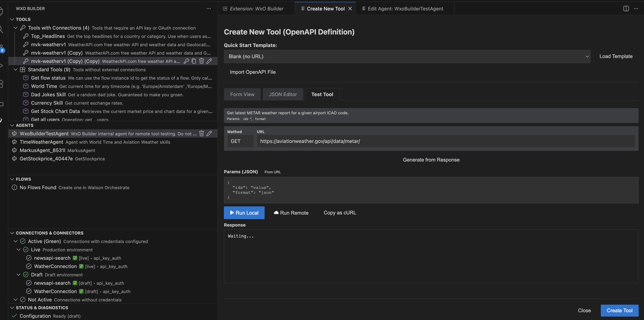Viewport: 644px width, 320px height.
Task: Edit mvk-weatherv1 (Copy) (Copy) with the pencil icon
Action: click(x=209, y=61)
